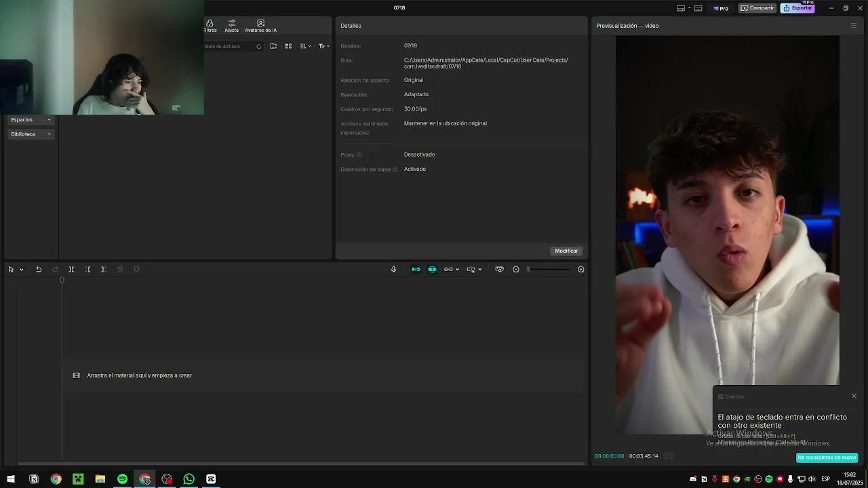Click the marker shield icon

(136, 269)
